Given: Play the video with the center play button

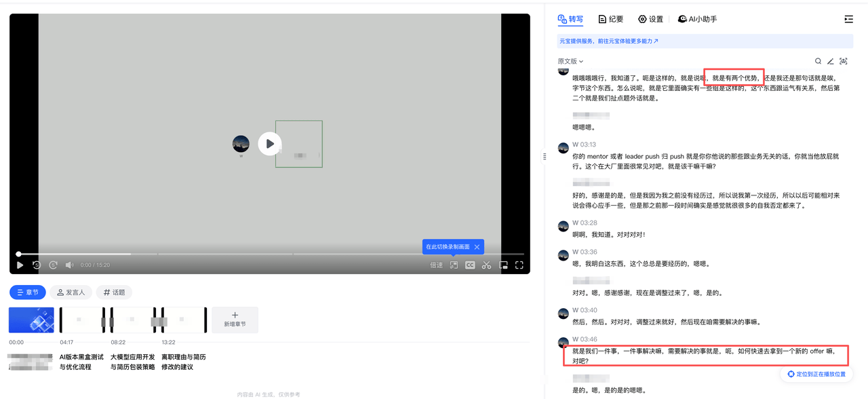Looking at the screenshot, I should tap(270, 144).
